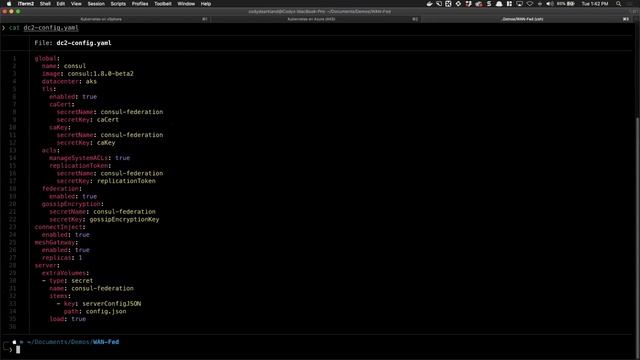Image resolution: width=640 pixels, height=360 pixels.
Task: Click the 'gossipEncryption:' line
Action: [x=73, y=204]
